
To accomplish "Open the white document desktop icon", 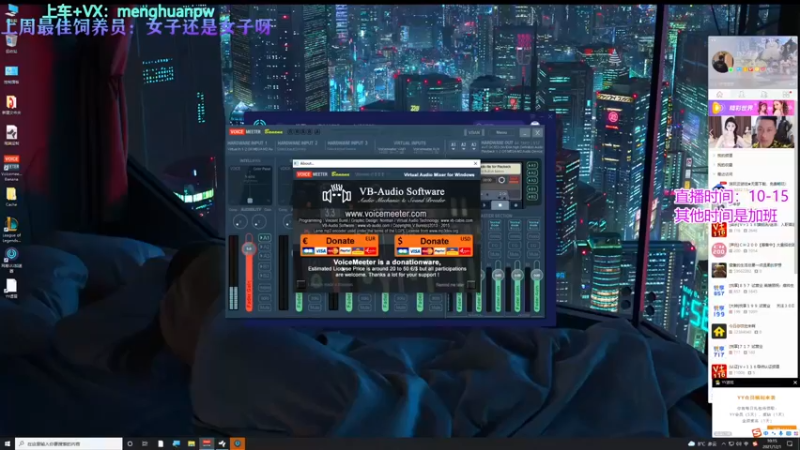I will (x=11, y=288).
